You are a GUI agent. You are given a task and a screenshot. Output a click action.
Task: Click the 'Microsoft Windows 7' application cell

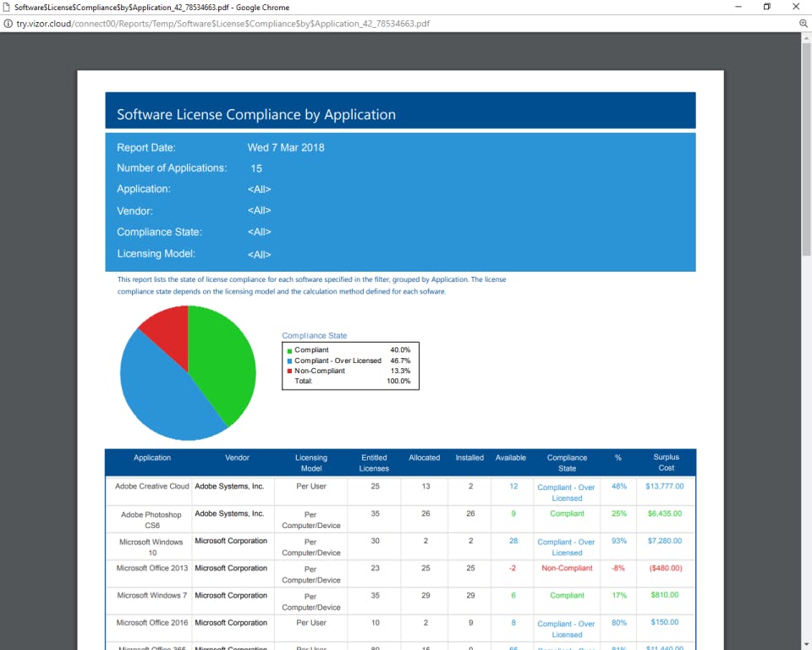152,596
